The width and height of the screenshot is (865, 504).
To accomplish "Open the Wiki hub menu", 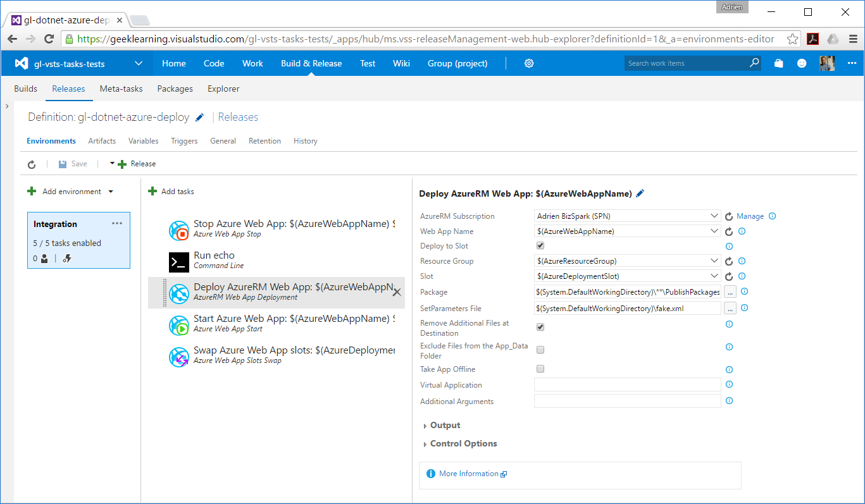I will (x=401, y=63).
